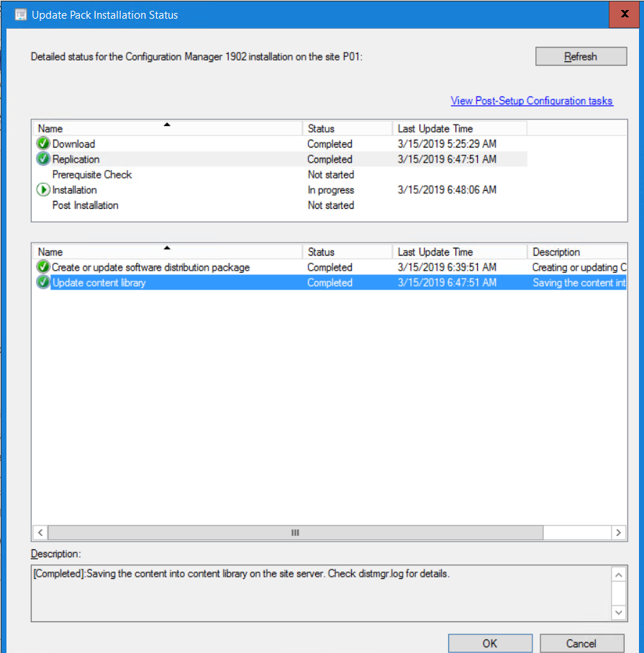Image resolution: width=644 pixels, height=653 pixels.
Task: Click check icon for Create or update software distribution package
Action: [x=43, y=266]
